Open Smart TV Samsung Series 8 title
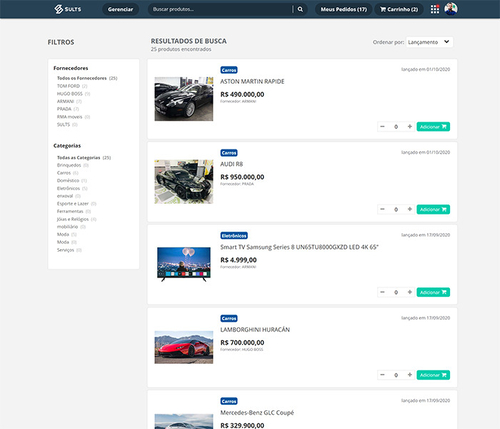Image resolution: width=500 pixels, height=429 pixels. pos(299,247)
